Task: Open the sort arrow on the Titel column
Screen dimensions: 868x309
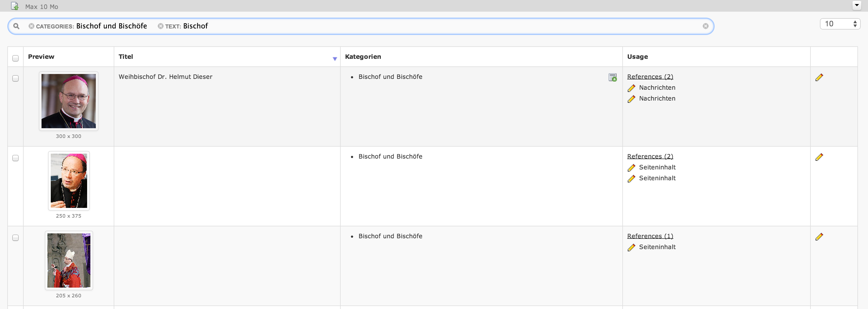Action: [x=335, y=59]
